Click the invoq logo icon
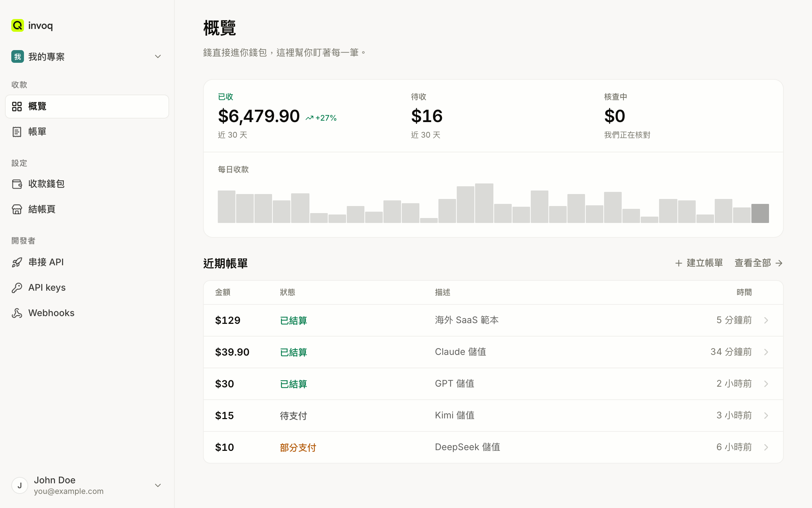The width and height of the screenshot is (812, 508). point(17,25)
